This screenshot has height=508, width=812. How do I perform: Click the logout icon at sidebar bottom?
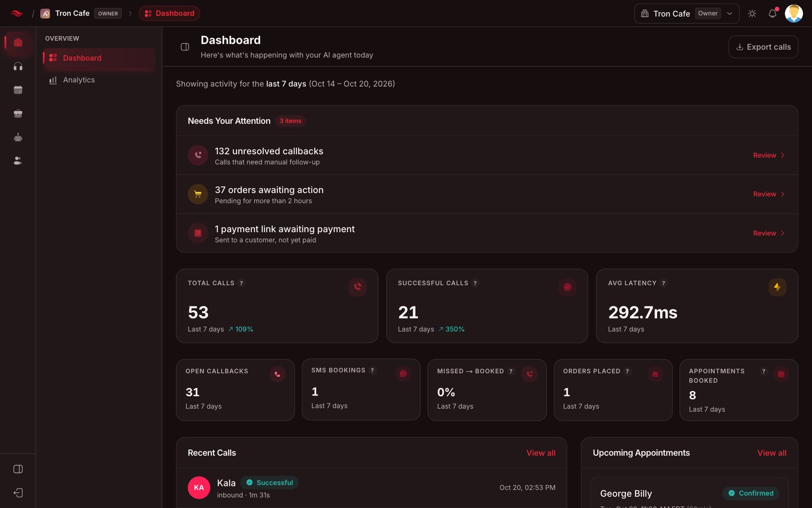(x=18, y=493)
